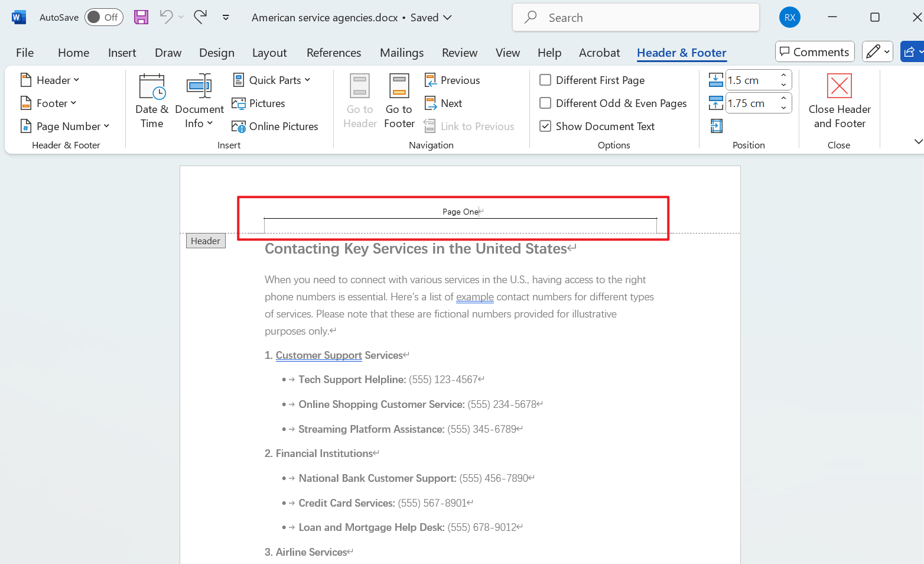Collapse the ribbon using the chevron

click(918, 141)
